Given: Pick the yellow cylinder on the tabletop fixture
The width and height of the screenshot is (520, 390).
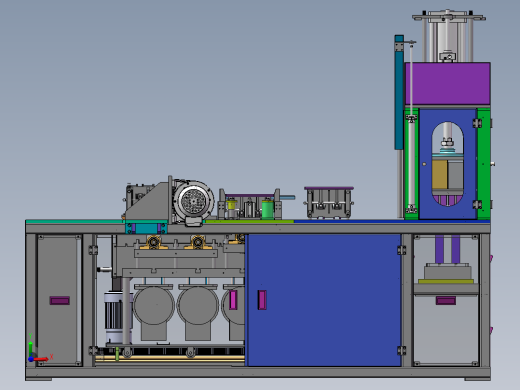Looking at the screenshot, I should 231,204.
